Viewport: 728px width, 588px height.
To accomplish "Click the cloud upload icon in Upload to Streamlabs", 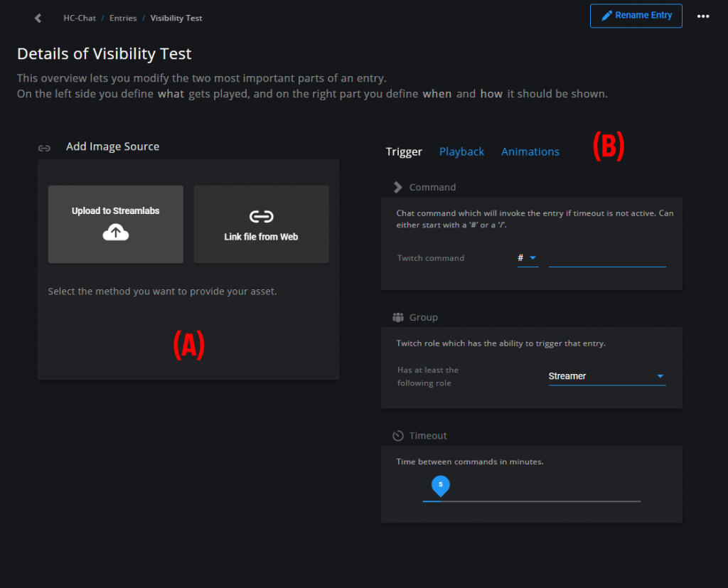I will coord(115,232).
